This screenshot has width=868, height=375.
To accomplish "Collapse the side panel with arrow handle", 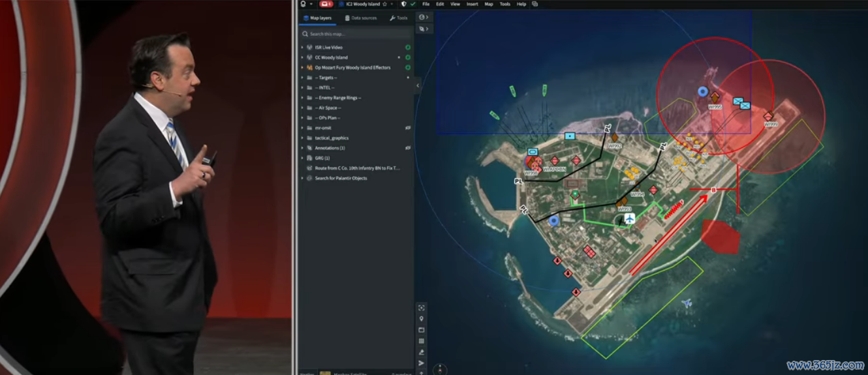I will point(418,85).
